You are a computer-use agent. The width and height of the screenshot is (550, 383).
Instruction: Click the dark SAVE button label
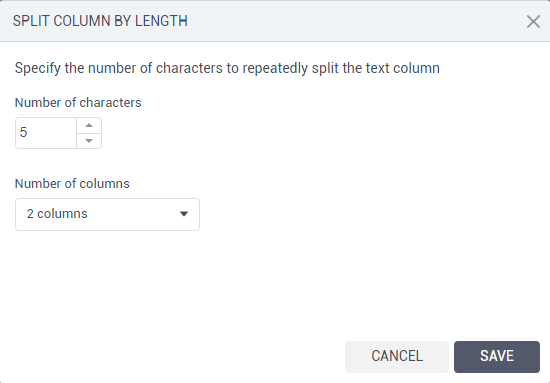tap(497, 356)
